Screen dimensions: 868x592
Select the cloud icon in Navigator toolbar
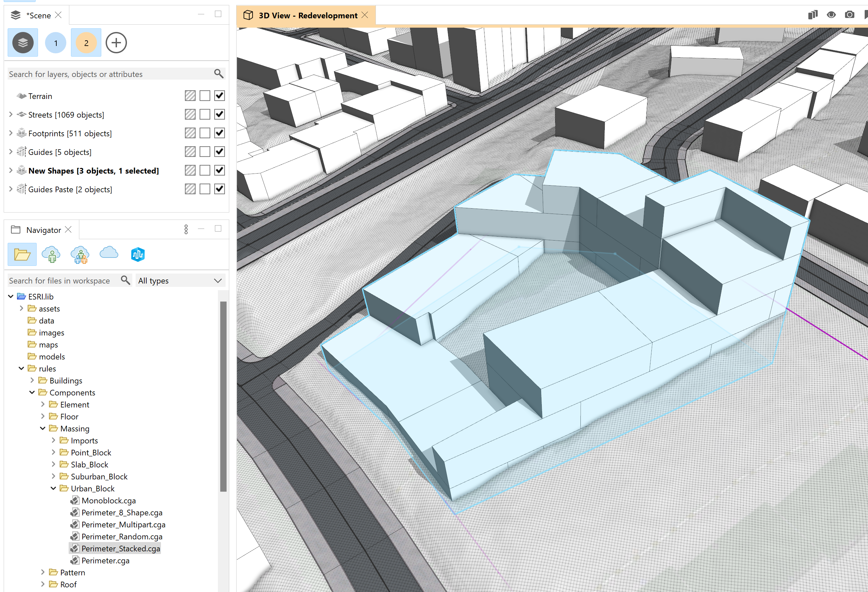pos(109,254)
